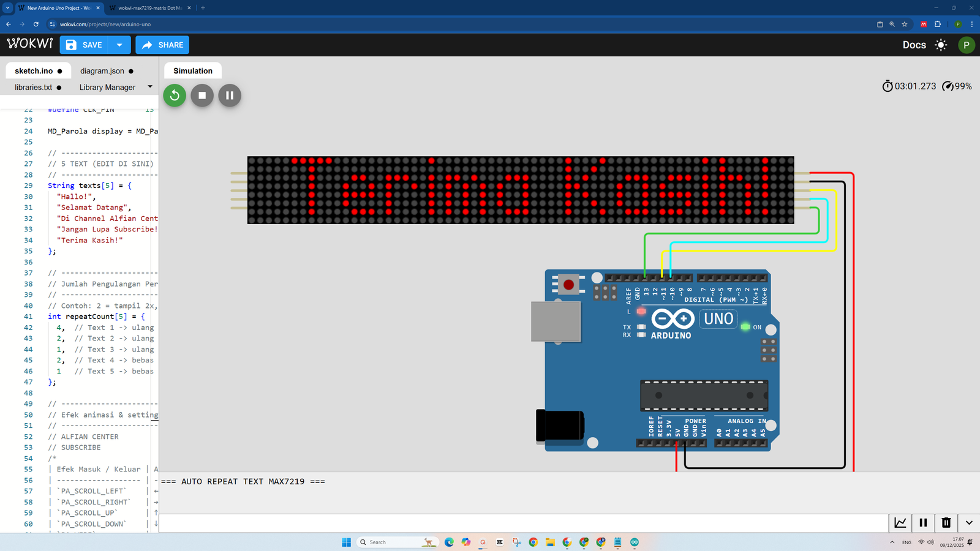
Task: Click the clipboard icon in address bar
Action: click(880, 24)
